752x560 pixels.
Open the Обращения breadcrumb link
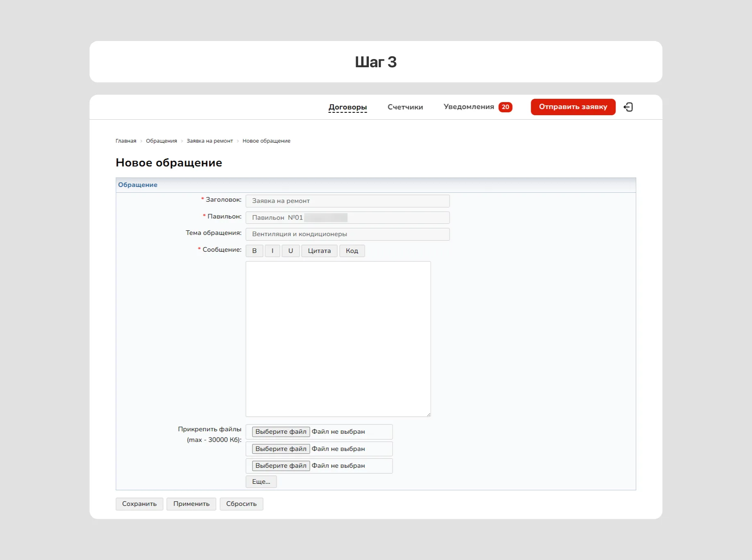tap(161, 141)
